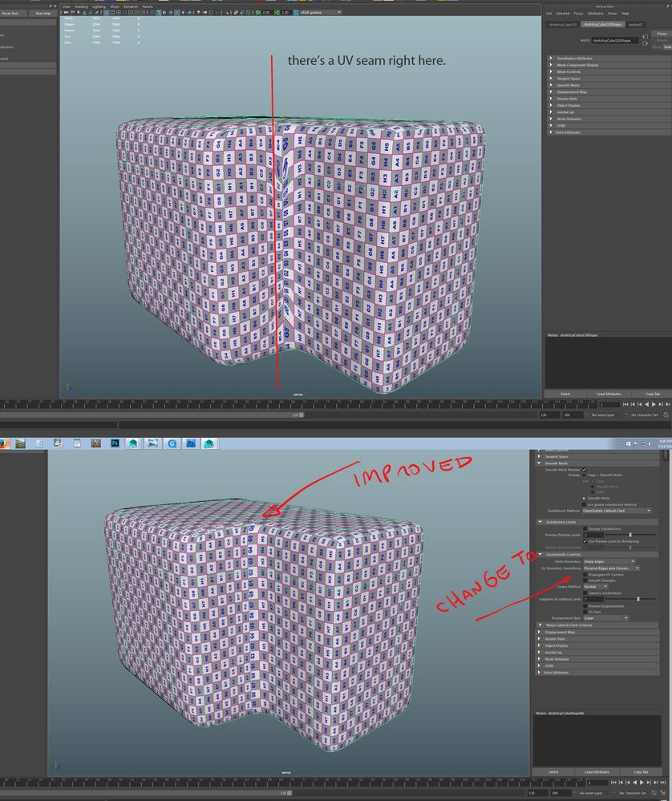Image resolution: width=672 pixels, height=801 pixels.
Task: Enable the Propagate UV Corners checkbox
Action: pyautogui.click(x=585, y=575)
